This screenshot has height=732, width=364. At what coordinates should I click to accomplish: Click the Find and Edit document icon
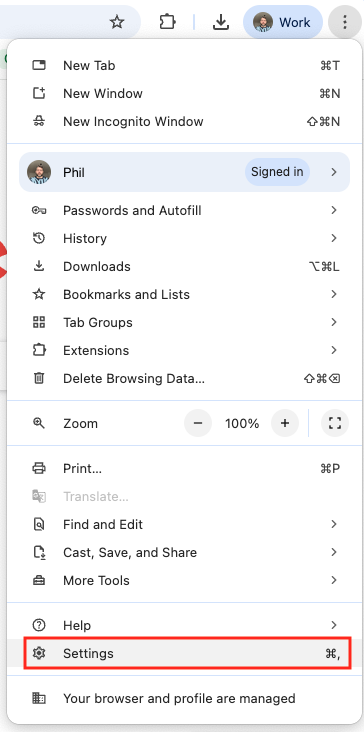tap(39, 524)
